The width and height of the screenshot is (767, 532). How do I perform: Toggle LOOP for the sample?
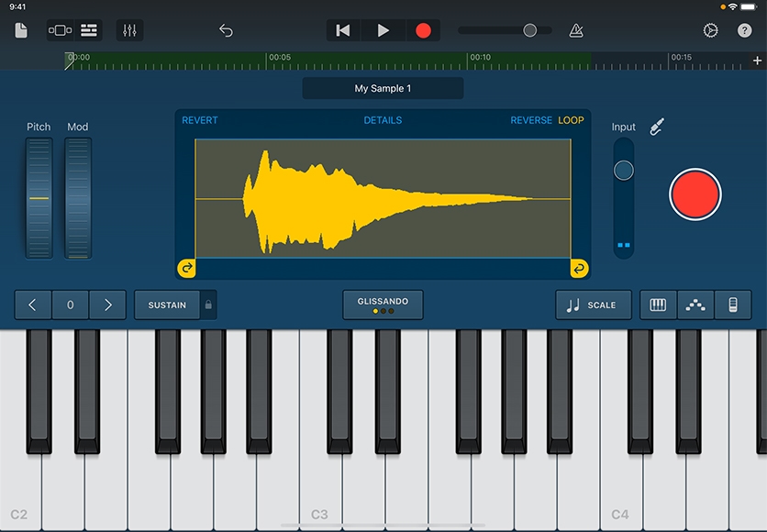click(571, 120)
